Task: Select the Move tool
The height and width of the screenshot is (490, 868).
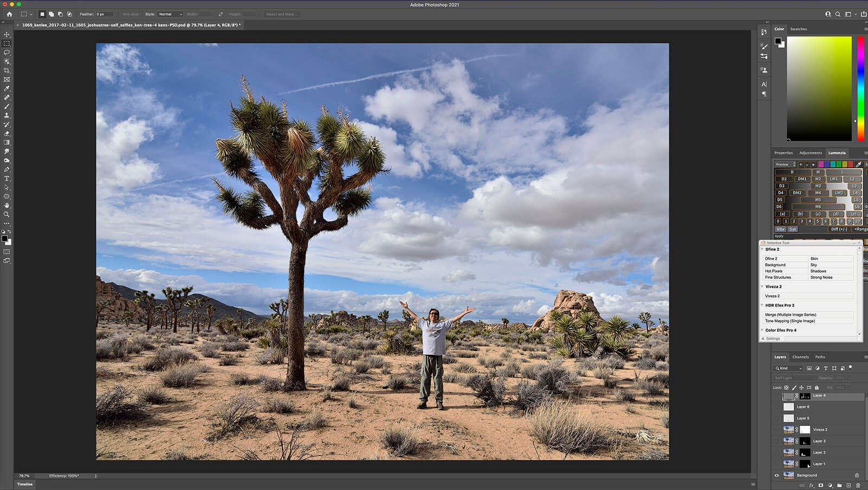Action: 7,34
